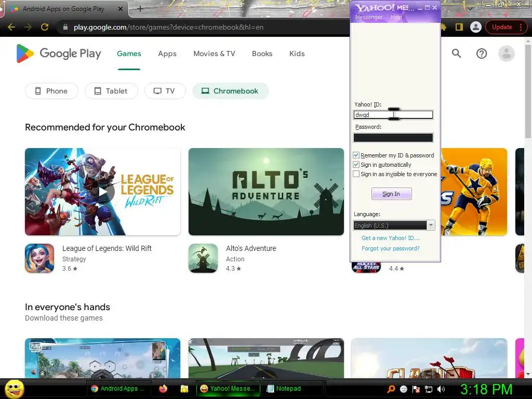Open Chrome profile avatar
Viewport: 532px width, 399px height.
click(x=476, y=27)
